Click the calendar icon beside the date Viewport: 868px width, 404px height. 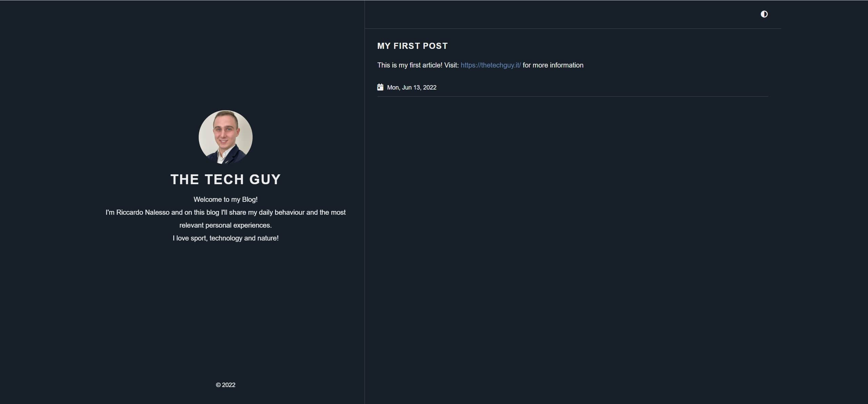(x=380, y=87)
